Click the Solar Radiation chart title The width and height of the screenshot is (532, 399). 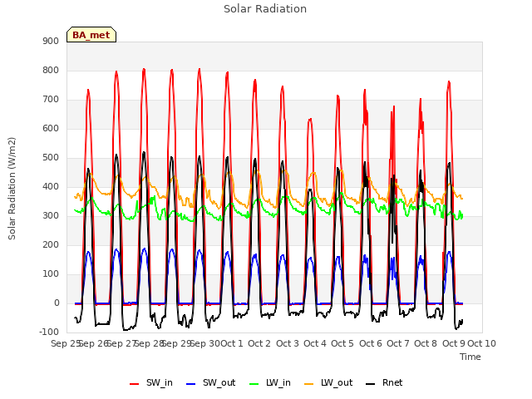click(x=265, y=9)
